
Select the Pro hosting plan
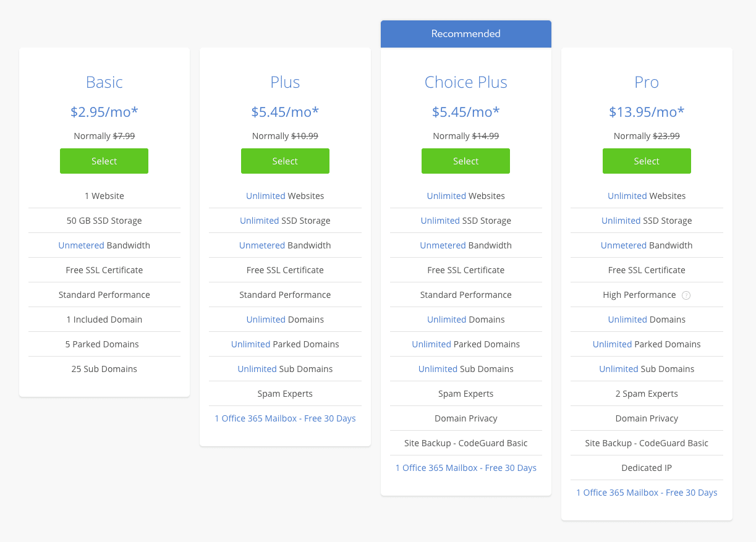(x=647, y=161)
